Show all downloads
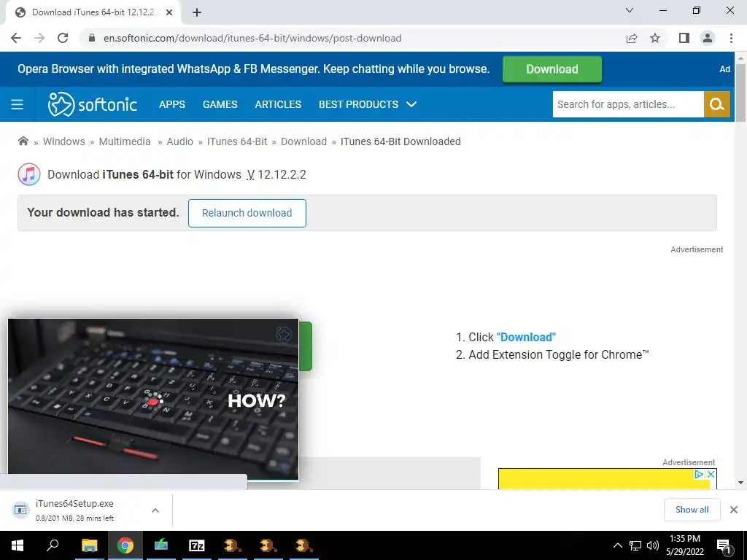The width and height of the screenshot is (747, 560). click(692, 510)
